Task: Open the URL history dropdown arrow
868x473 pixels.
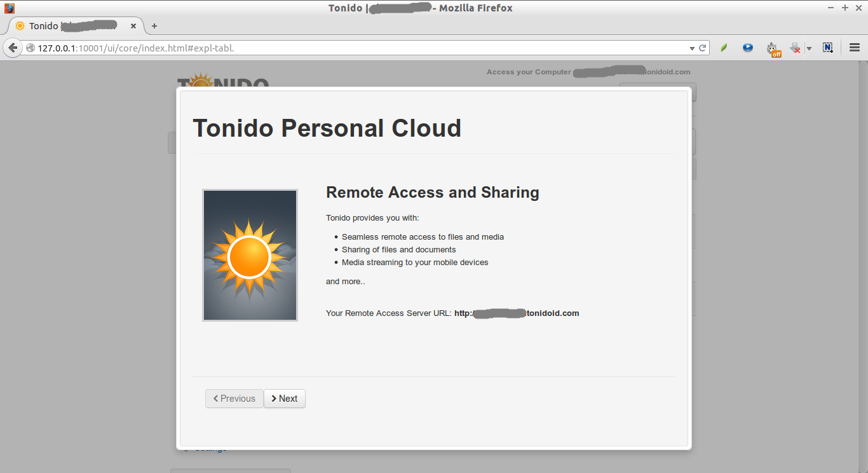Action: (692, 48)
